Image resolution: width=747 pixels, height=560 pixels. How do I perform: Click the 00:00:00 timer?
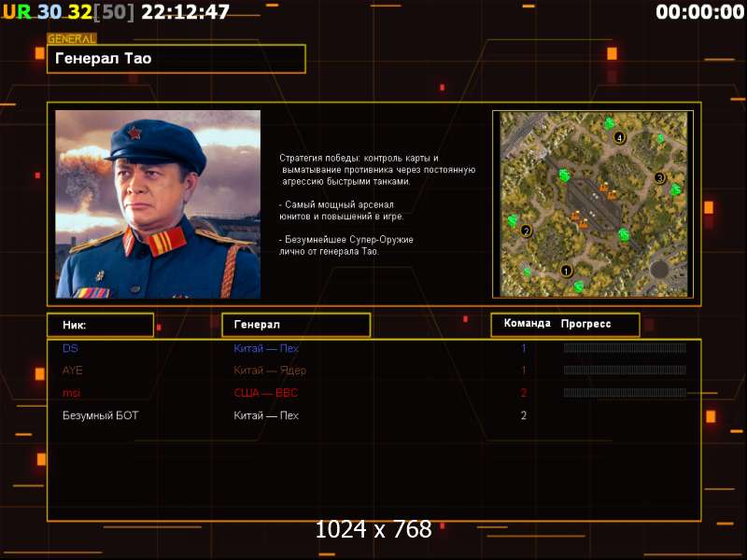coord(699,11)
